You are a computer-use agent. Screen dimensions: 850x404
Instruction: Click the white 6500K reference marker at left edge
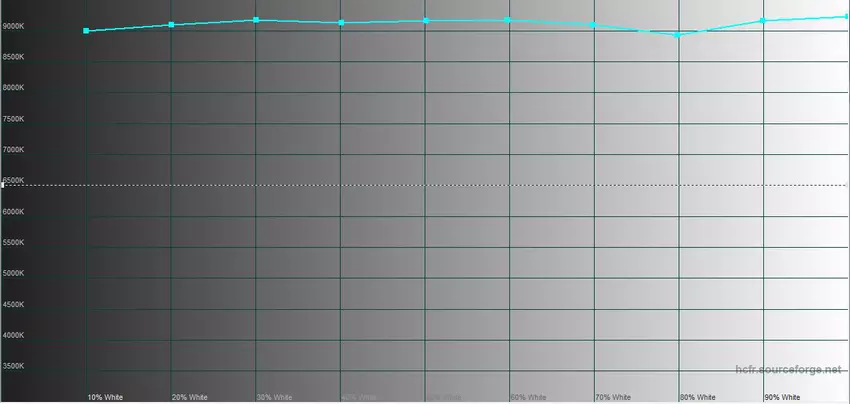pyautogui.click(x=3, y=185)
